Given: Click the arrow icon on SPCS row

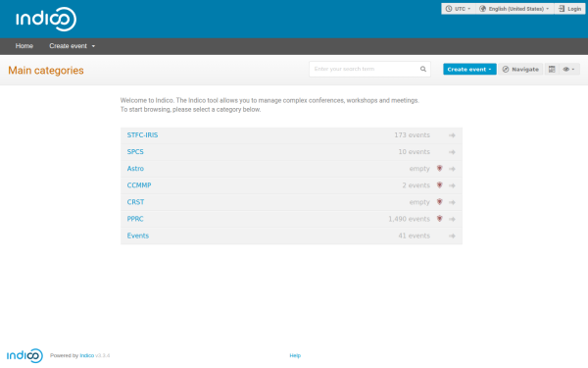Looking at the screenshot, I should pos(452,152).
